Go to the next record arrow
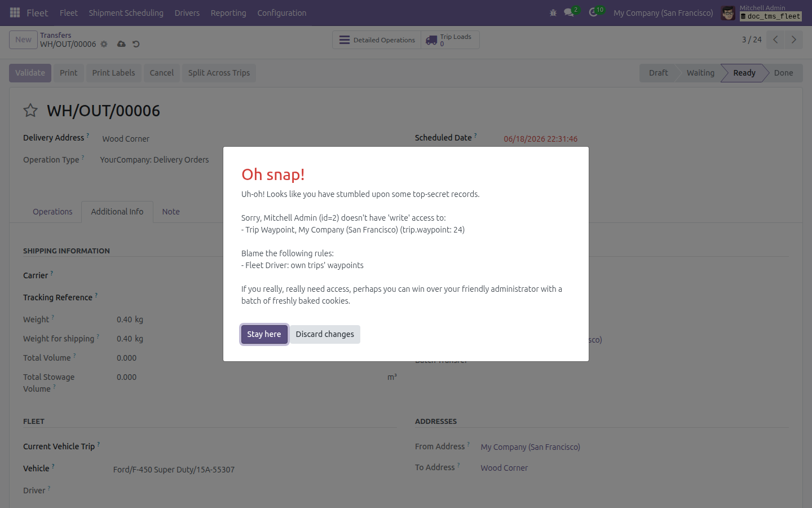 pos(793,40)
